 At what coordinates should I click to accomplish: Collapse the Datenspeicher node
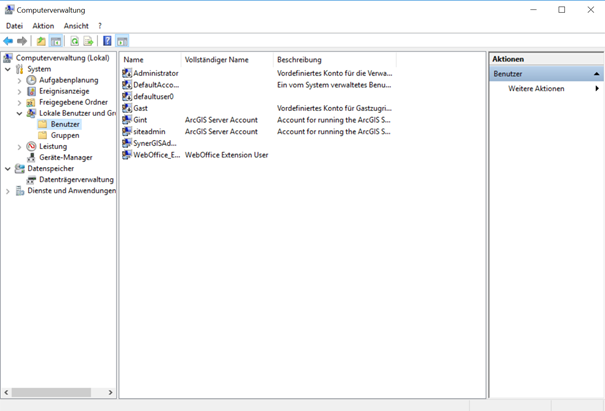pos(8,169)
